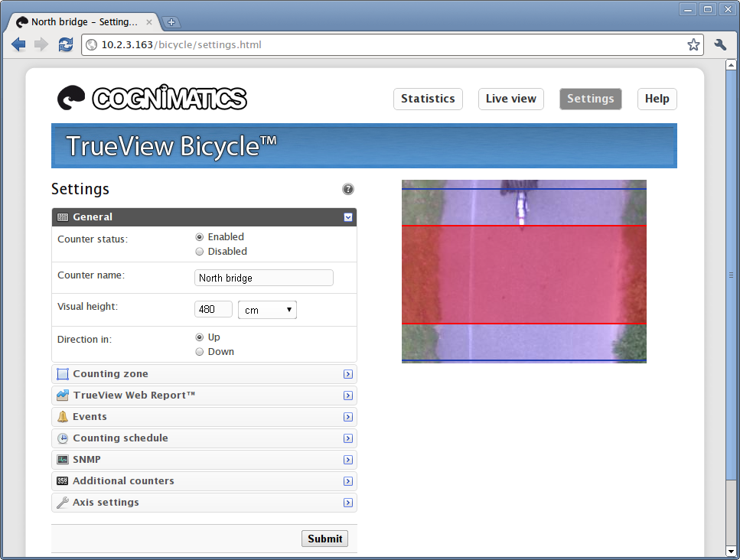Click the Additional counters heading

pos(123,480)
